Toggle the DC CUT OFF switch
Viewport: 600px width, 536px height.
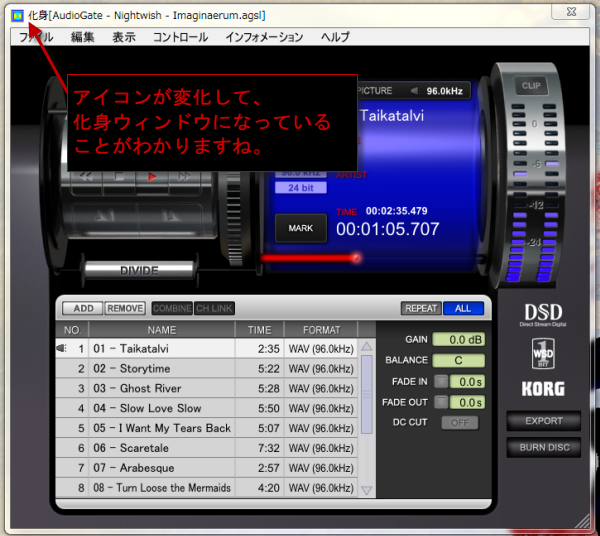[460, 423]
